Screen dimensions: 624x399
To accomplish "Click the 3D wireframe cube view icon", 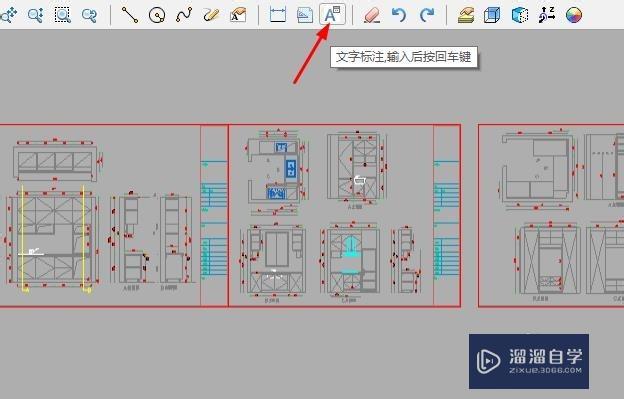I will (492, 15).
